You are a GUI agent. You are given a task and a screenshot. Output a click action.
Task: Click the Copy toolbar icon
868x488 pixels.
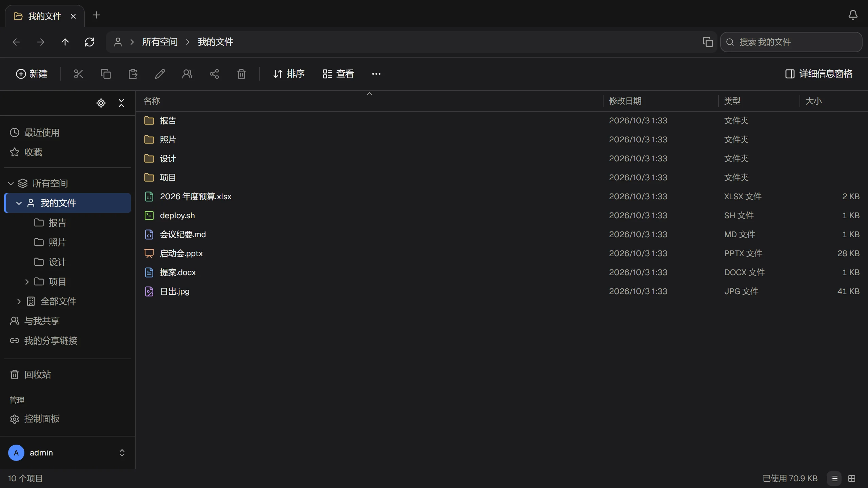pyautogui.click(x=105, y=74)
